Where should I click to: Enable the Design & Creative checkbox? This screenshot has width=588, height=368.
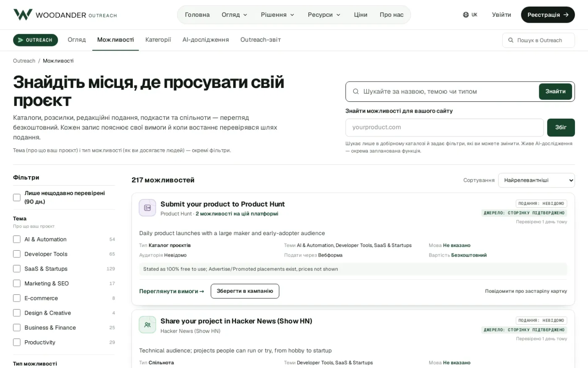(17, 313)
